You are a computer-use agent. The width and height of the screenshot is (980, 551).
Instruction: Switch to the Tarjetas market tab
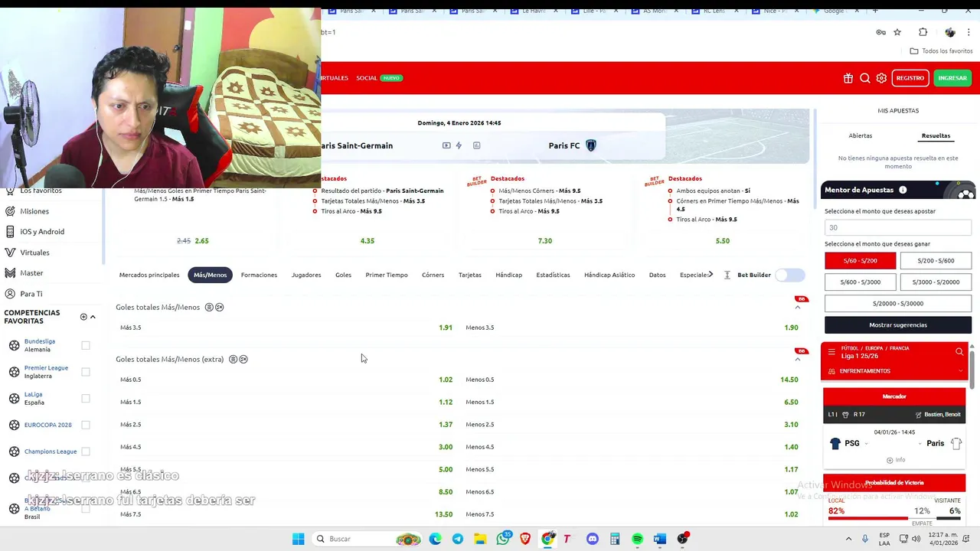click(470, 275)
